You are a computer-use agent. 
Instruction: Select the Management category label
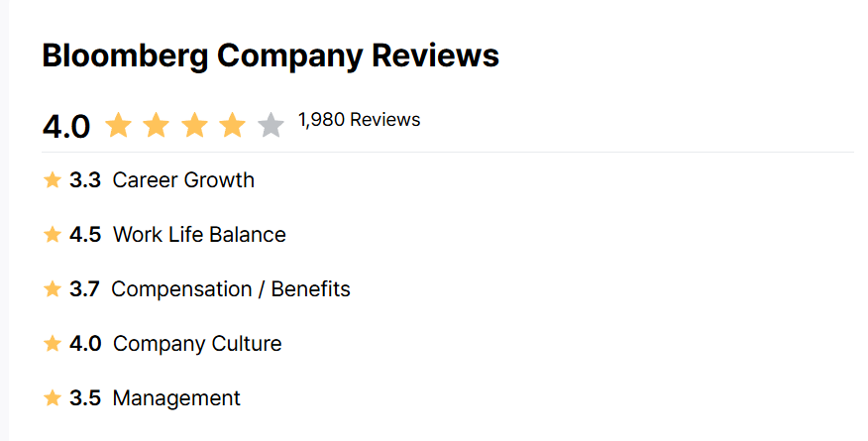coord(176,397)
